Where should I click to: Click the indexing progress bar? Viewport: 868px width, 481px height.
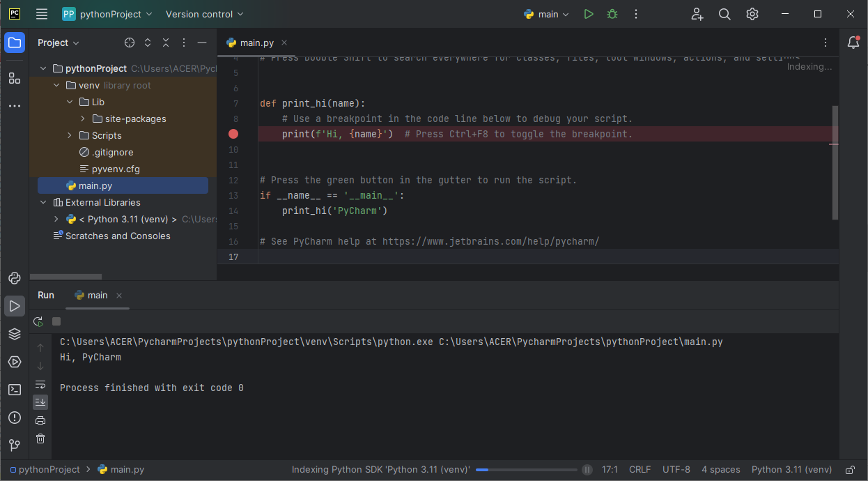point(527,470)
